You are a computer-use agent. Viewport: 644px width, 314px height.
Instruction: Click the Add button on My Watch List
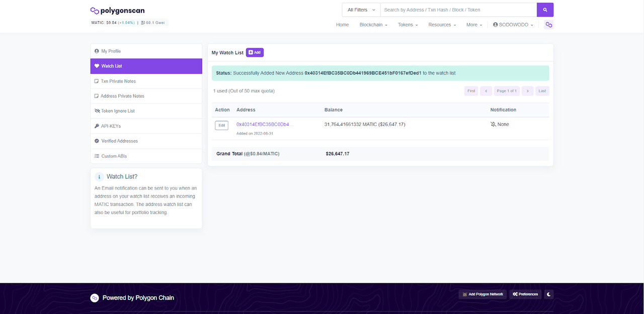255,52
